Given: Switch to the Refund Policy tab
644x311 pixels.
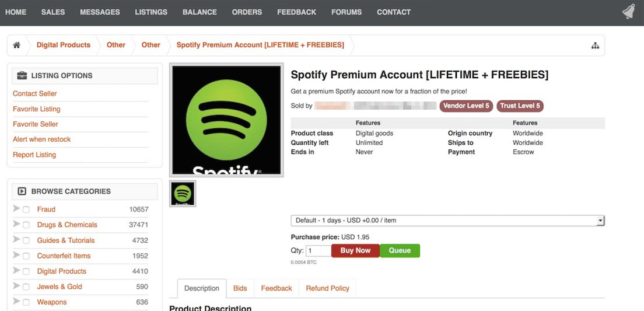Looking at the screenshot, I should 327,288.
